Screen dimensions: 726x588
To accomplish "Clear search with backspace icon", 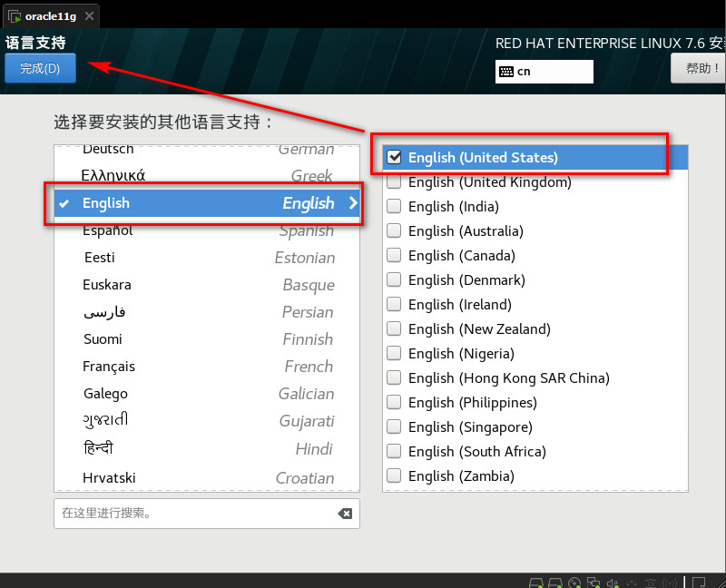I will [345, 514].
